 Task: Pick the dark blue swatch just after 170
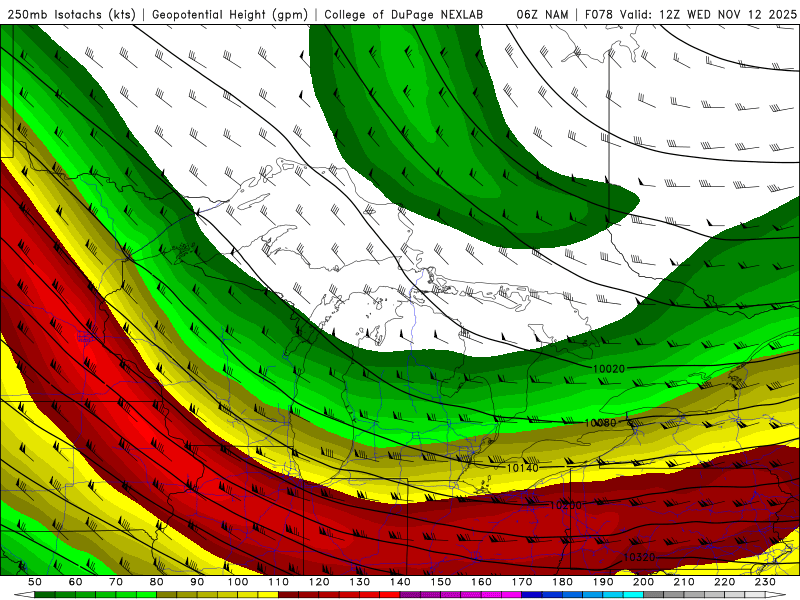coord(532,595)
